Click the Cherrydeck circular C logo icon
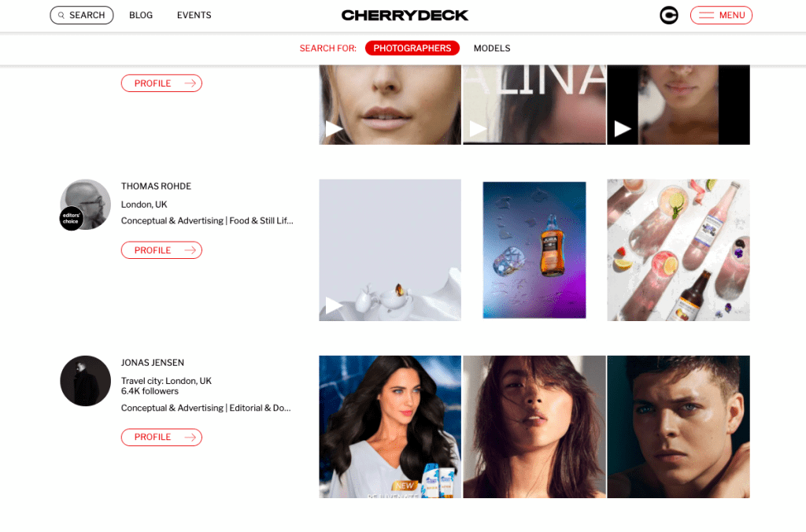The height and width of the screenshot is (532, 806). [669, 16]
